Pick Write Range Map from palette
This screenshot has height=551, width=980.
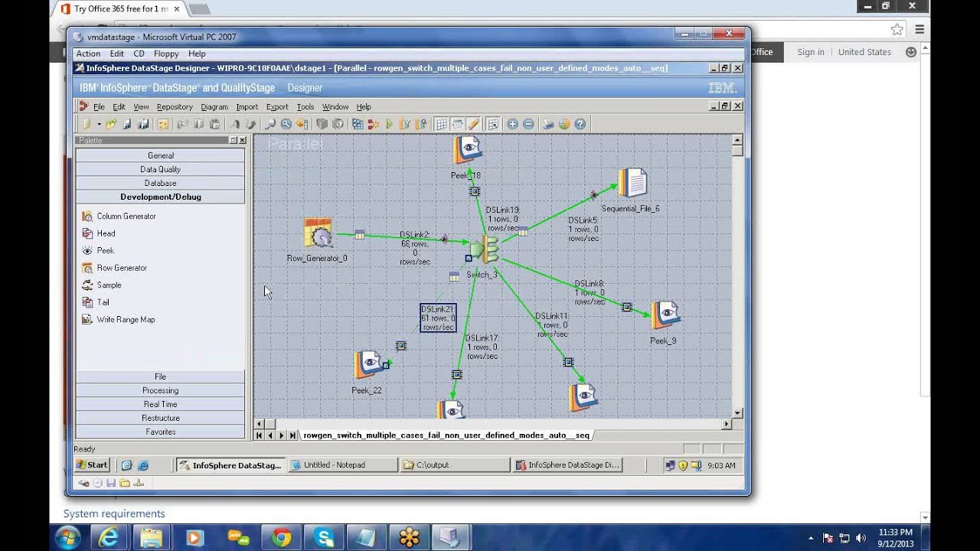(126, 319)
